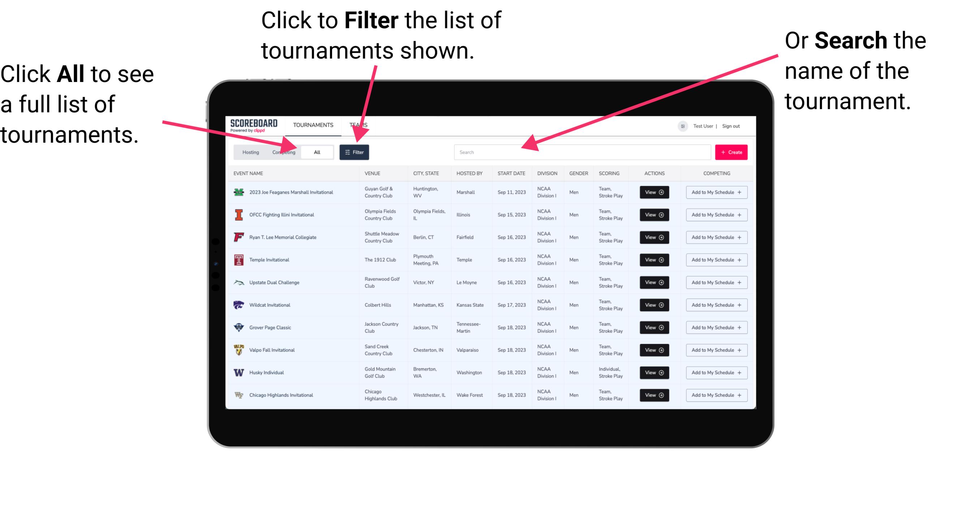The height and width of the screenshot is (527, 980).
Task: Click the Wake Forest university logo icon
Action: point(237,394)
